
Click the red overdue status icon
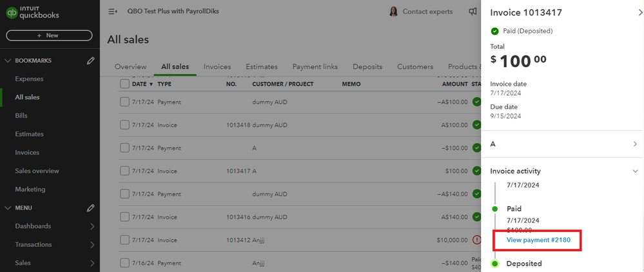tap(476, 240)
